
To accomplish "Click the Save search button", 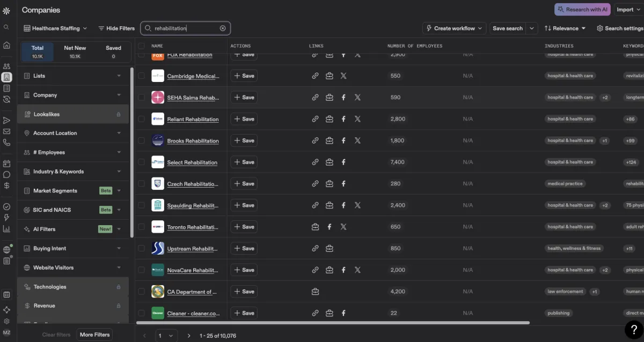I will 508,28.
